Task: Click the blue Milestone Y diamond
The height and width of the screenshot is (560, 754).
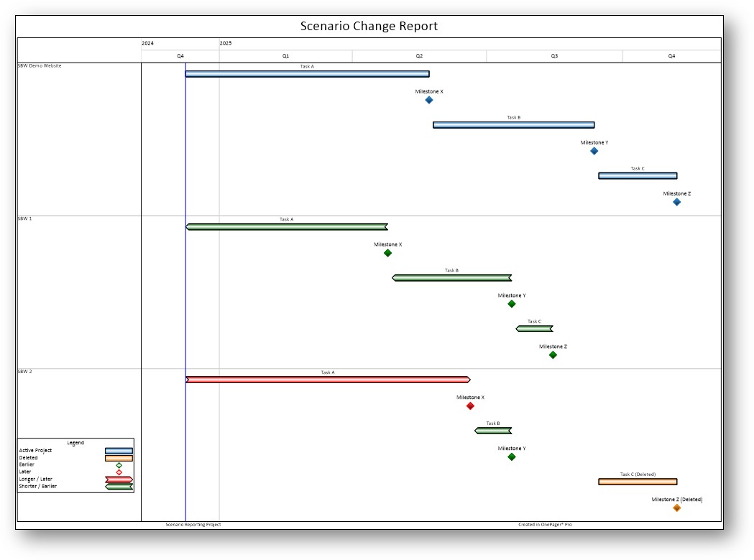Action: click(594, 151)
